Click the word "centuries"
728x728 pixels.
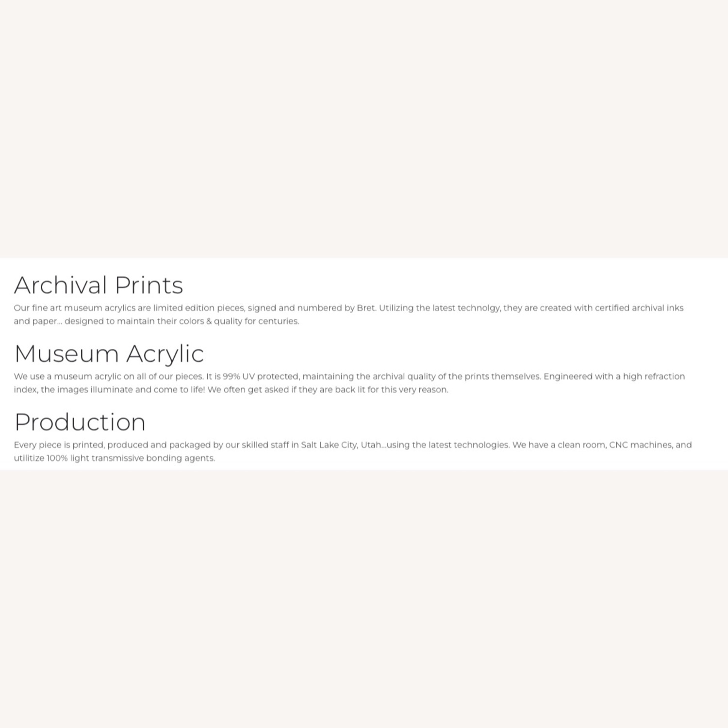click(278, 321)
